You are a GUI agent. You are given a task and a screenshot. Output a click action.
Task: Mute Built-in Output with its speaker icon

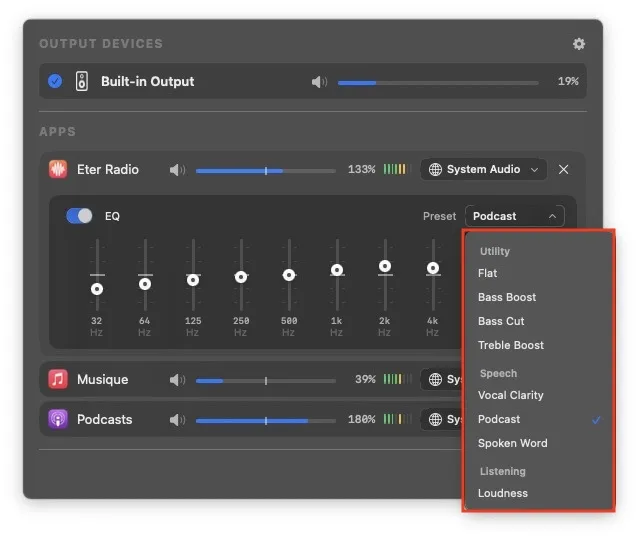pyautogui.click(x=319, y=82)
